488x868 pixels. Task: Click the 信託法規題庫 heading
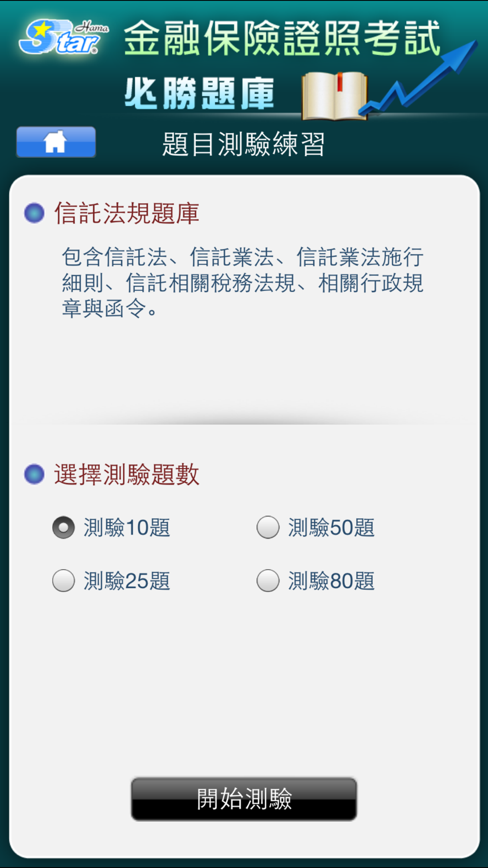(127, 213)
